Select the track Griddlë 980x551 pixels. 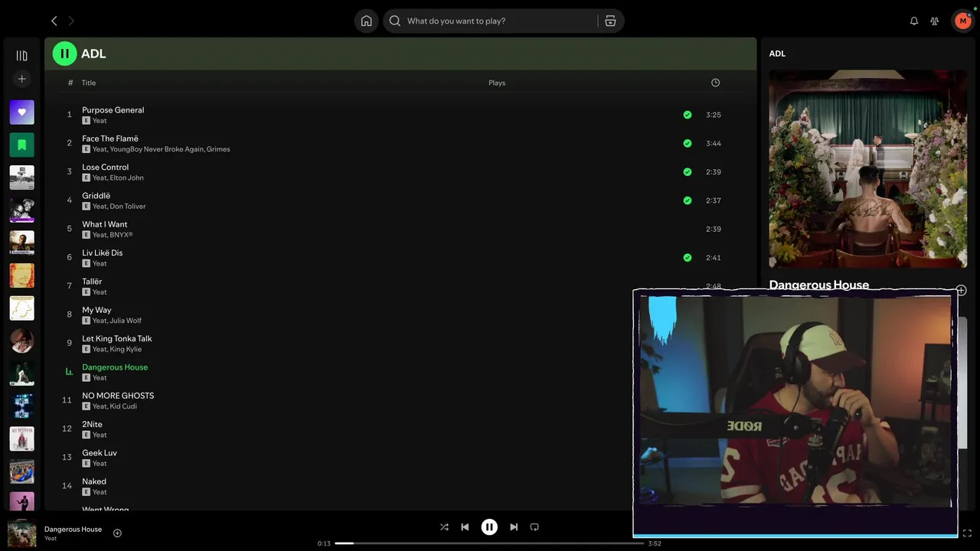click(x=96, y=196)
